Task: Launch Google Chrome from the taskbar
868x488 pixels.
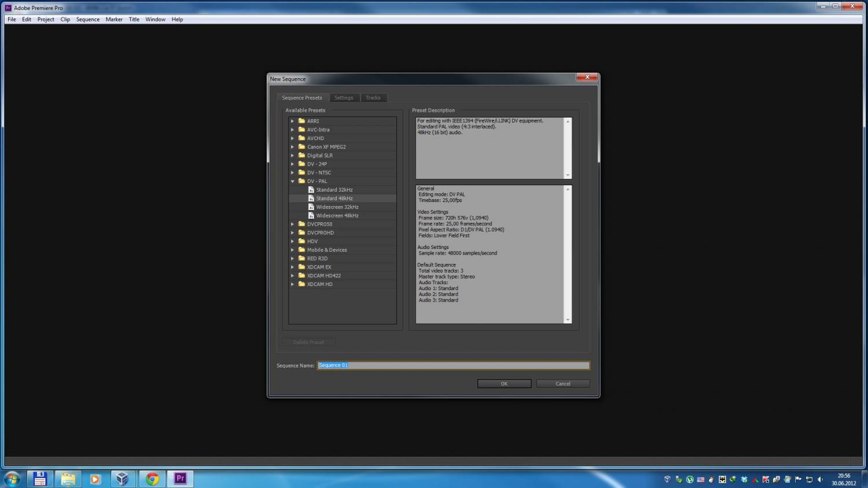Action: click(152, 479)
